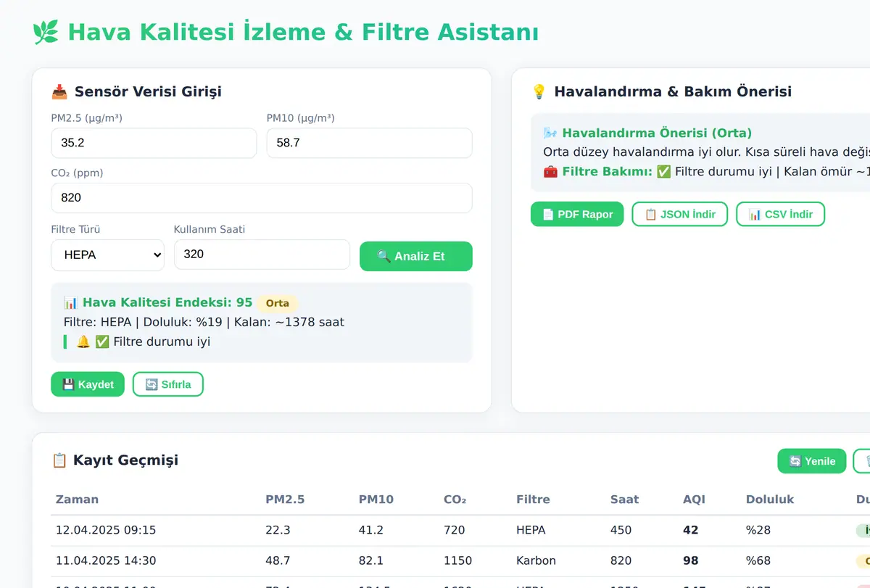Refresh history with Yenile button
Screen dimensions: 870x588
pyautogui.click(x=812, y=461)
